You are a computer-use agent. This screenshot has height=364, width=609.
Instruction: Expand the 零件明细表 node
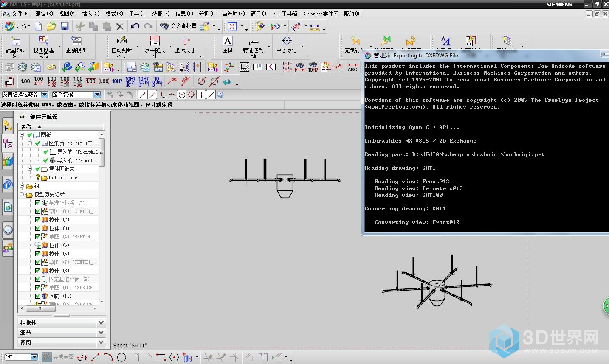pos(30,169)
